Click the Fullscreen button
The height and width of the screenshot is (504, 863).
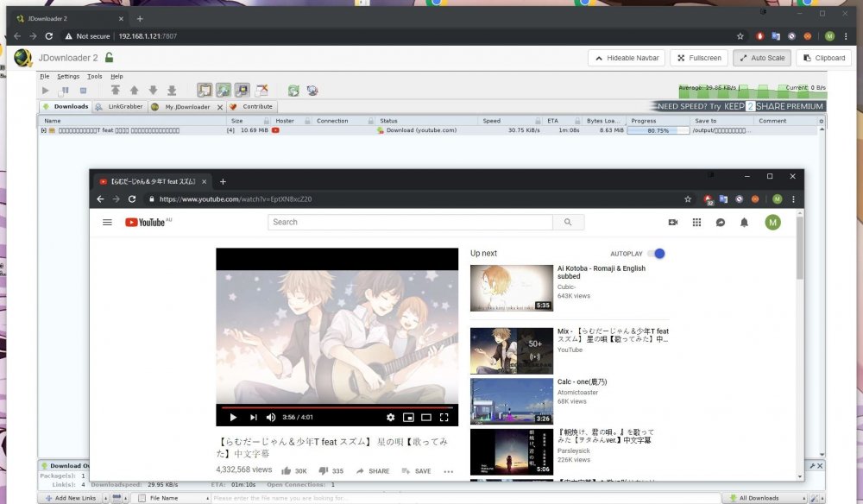tap(699, 58)
